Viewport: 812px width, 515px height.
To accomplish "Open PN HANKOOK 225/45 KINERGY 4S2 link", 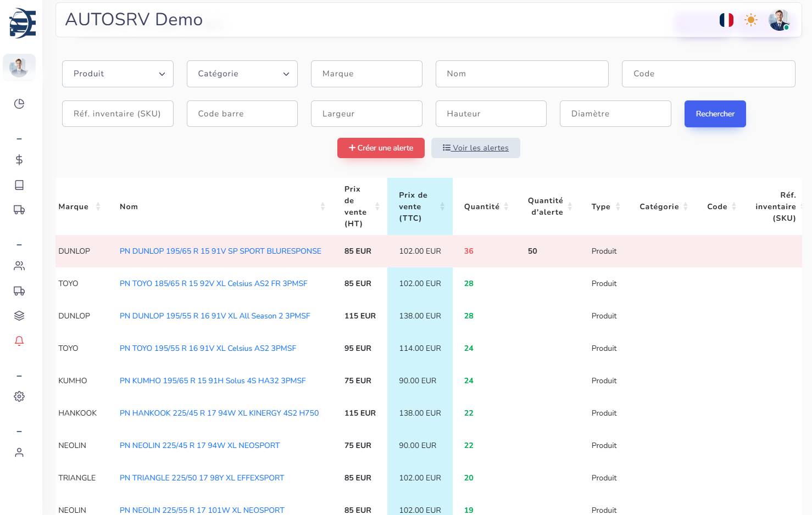I will coord(219,413).
